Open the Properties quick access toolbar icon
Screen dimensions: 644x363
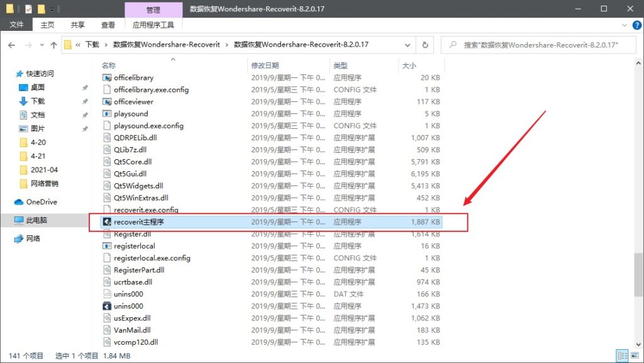tap(28, 9)
